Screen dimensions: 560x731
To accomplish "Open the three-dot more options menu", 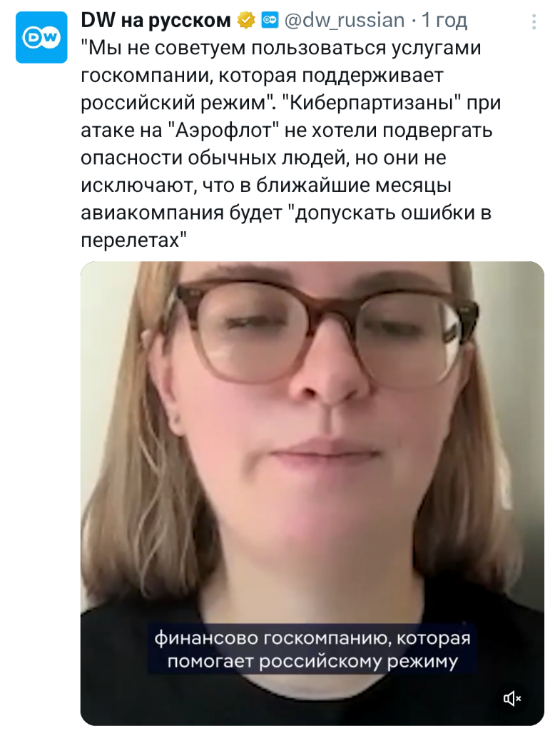I will coord(534,21).
